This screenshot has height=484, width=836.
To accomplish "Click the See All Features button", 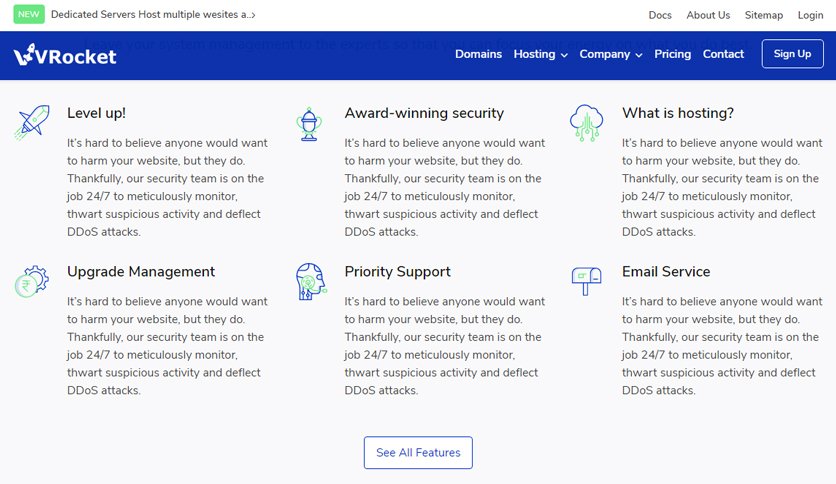I will click(418, 453).
